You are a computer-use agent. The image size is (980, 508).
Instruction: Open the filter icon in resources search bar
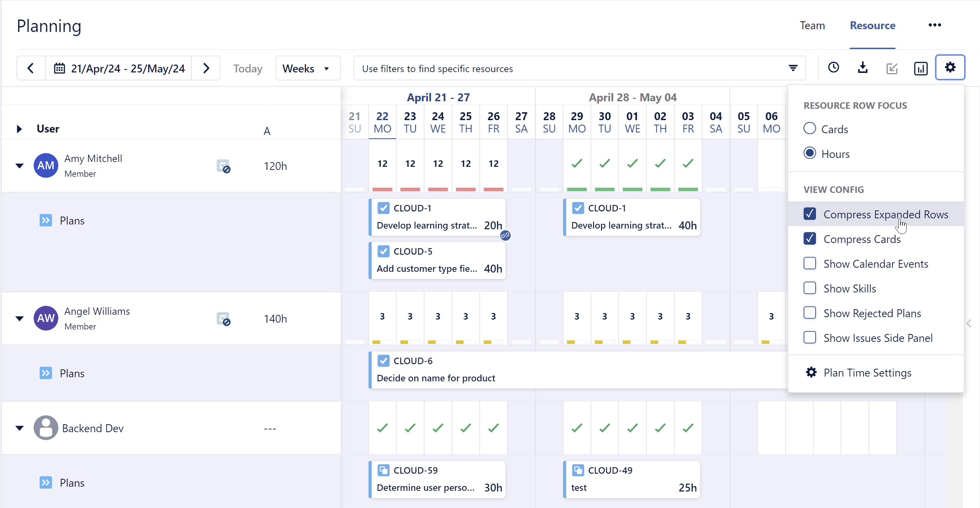pyautogui.click(x=793, y=68)
